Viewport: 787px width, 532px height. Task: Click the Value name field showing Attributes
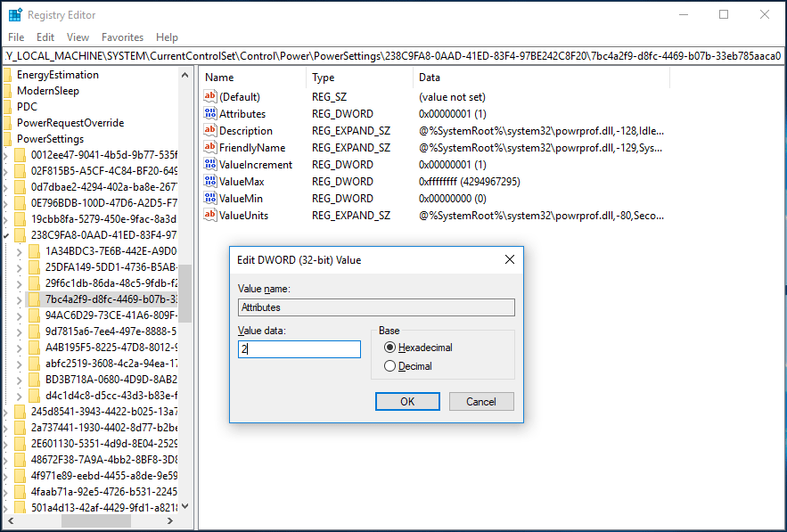pos(376,307)
